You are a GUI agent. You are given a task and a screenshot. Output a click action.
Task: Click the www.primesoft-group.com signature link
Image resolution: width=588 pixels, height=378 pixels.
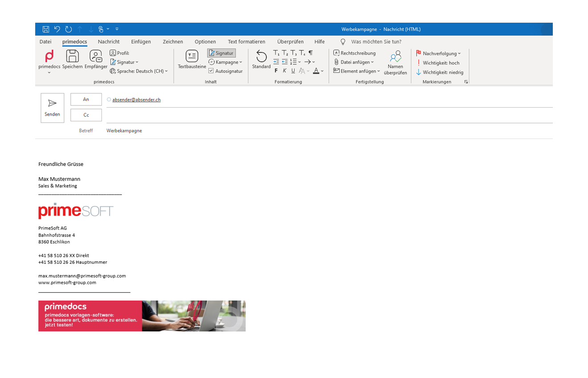(67, 282)
